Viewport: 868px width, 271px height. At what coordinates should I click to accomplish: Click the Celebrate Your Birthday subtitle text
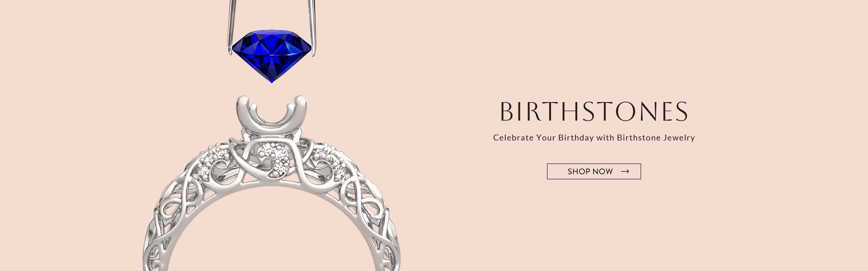(x=594, y=138)
